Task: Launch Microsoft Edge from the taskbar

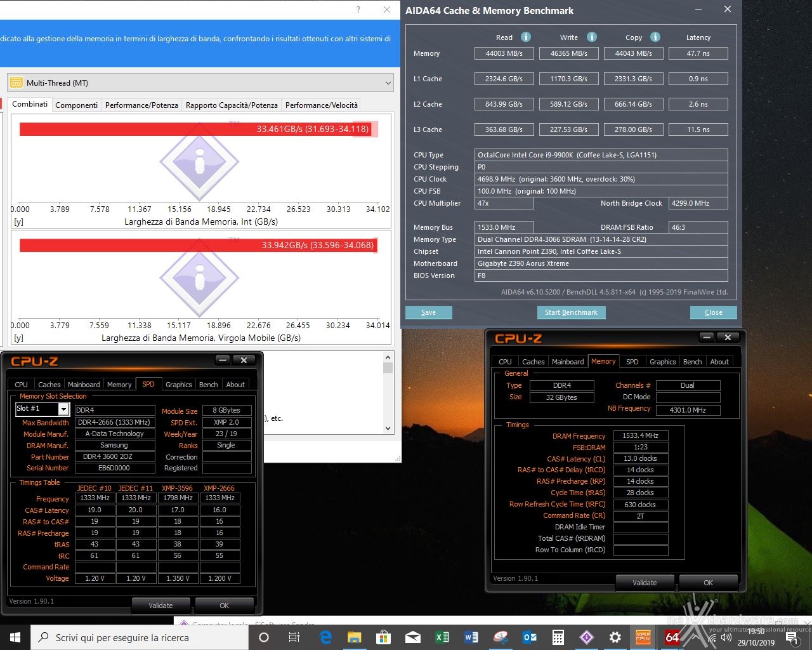Action: [325, 637]
